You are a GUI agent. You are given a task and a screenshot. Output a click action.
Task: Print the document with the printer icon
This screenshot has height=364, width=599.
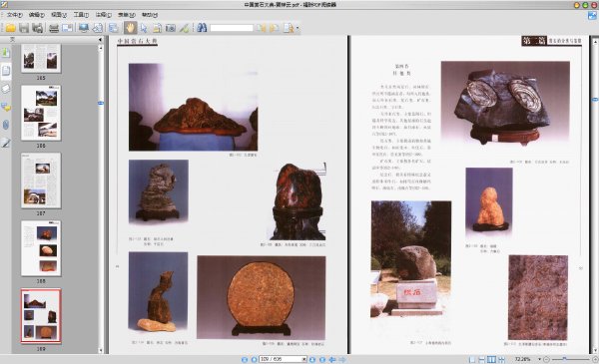coord(54,28)
